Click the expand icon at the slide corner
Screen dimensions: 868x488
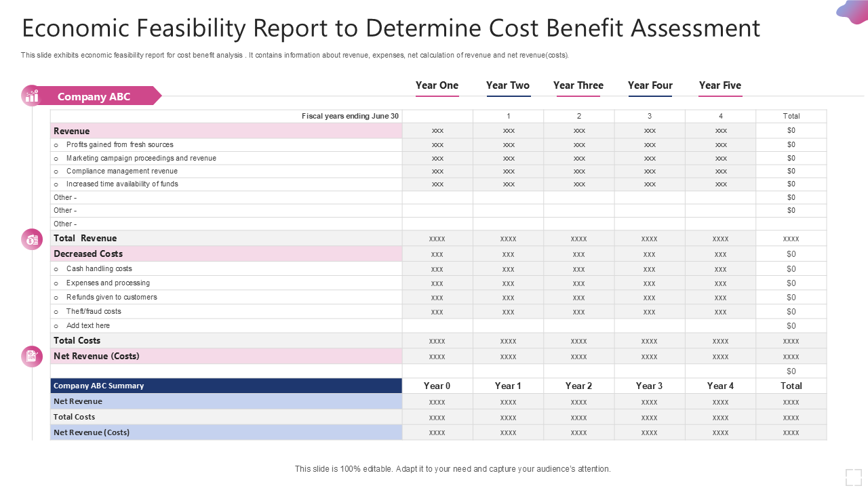(x=853, y=477)
